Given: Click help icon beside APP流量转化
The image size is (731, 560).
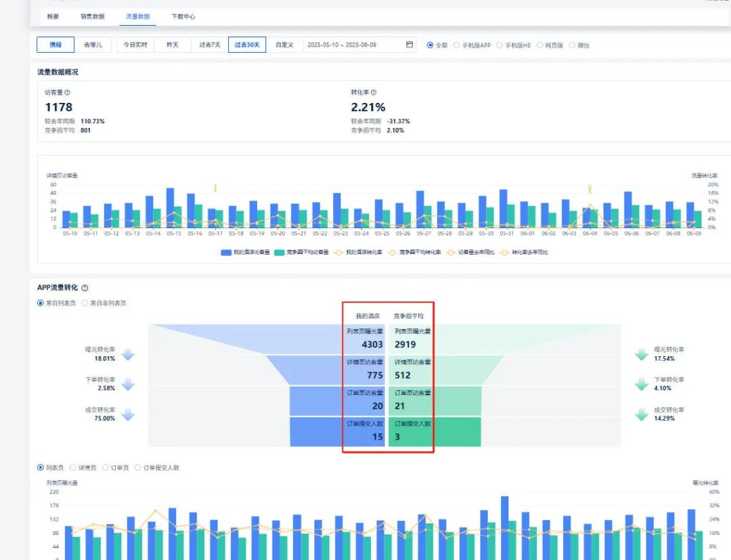Looking at the screenshot, I should pos(85,288).
